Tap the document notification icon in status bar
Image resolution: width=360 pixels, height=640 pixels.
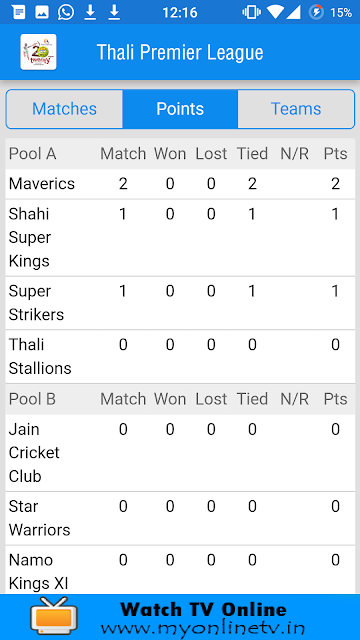point(18,12)
